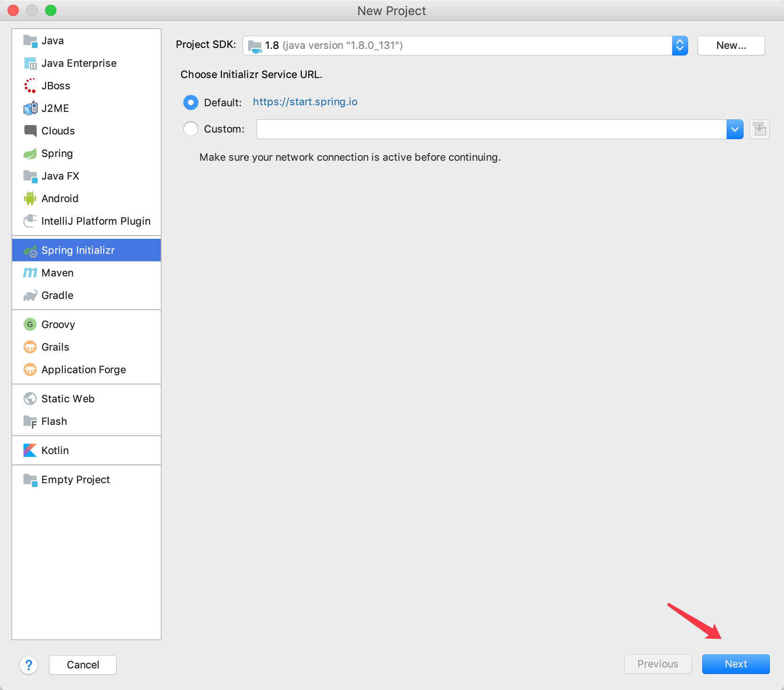The height and width of the screenshot is (690, 784).
Task: Click the Next button
Action: point(736,664)
